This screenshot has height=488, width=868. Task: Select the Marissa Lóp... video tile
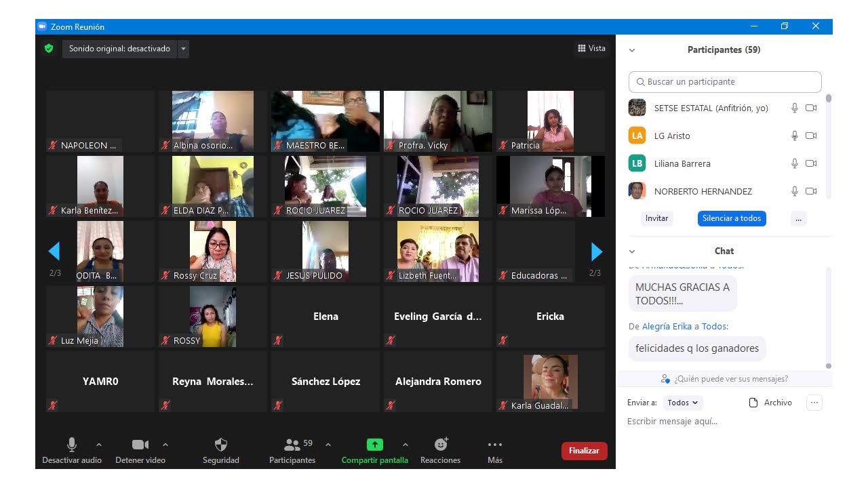click(x=551, y=186)
